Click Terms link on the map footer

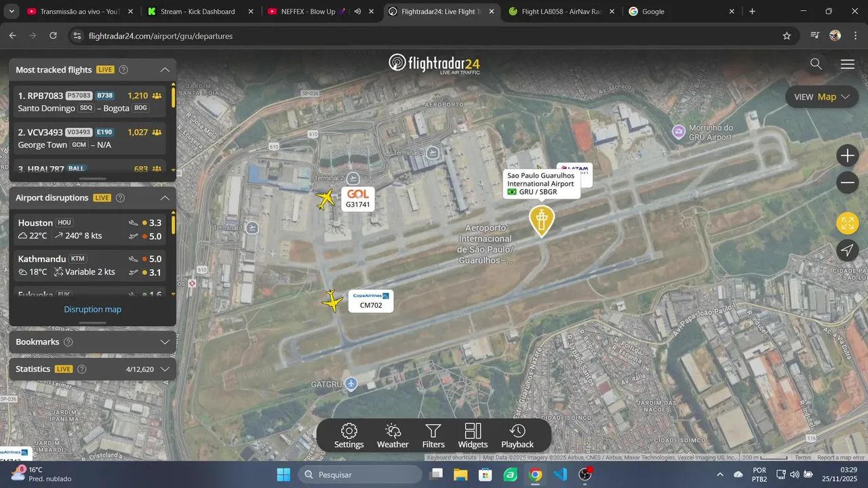coord(803,457)
